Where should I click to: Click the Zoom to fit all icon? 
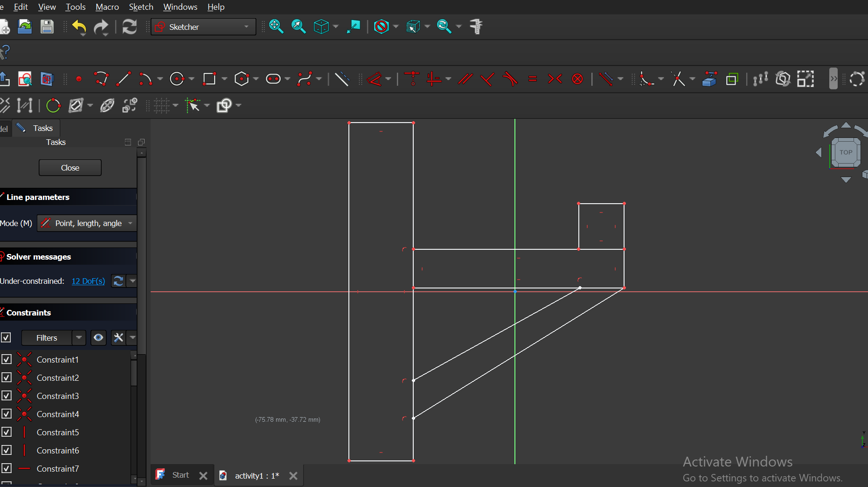276,27
